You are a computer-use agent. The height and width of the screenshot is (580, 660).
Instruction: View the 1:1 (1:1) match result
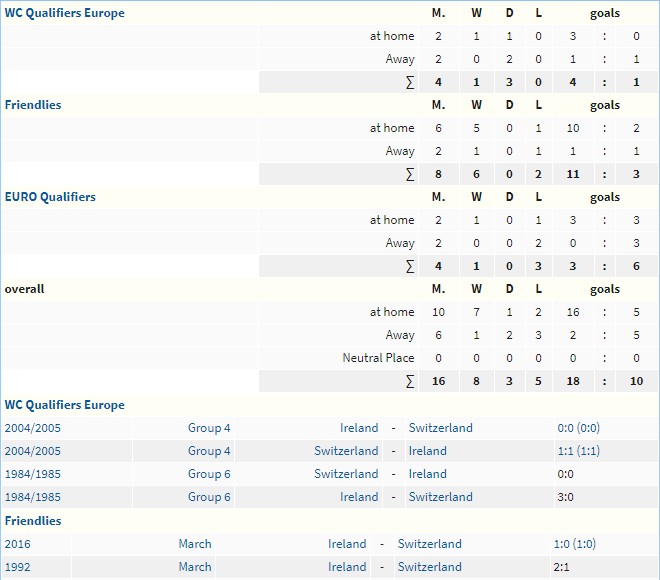[579, 451]
